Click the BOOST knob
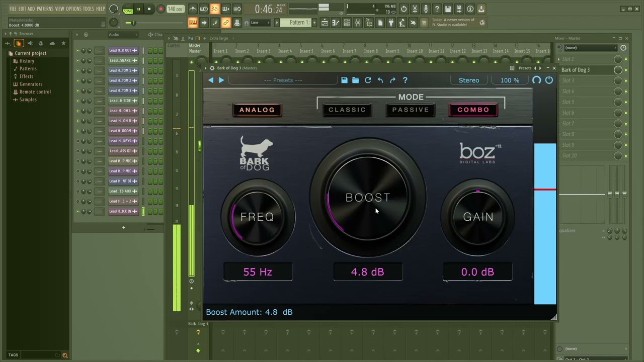 coord(368,198)
